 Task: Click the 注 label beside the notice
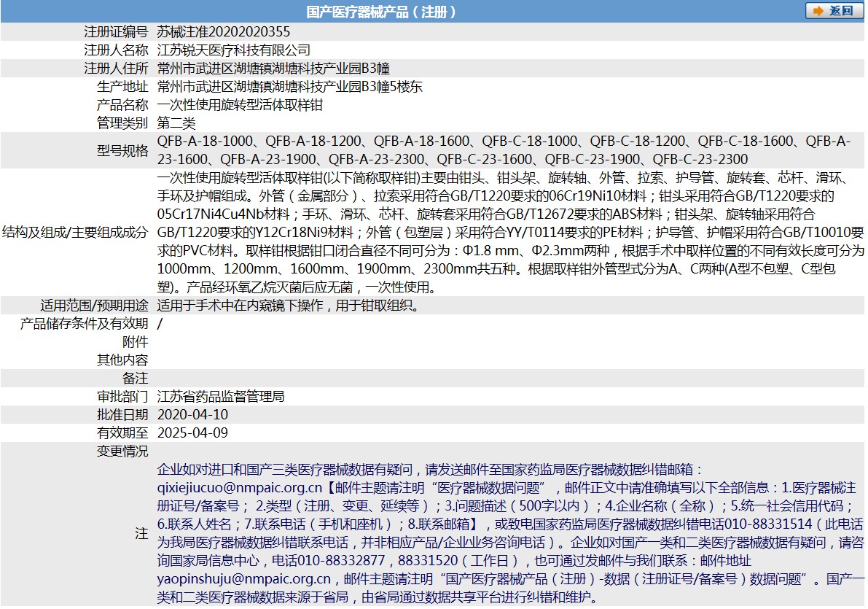141,534
